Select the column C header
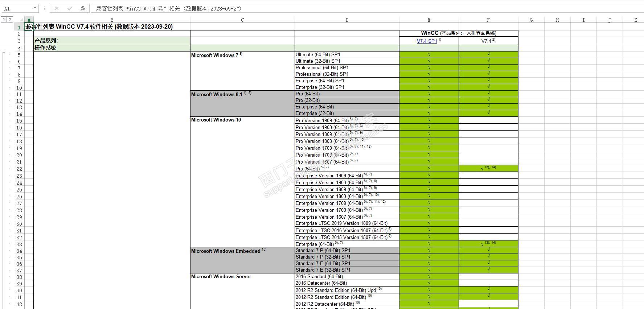The height and width of the screenshot is (309, 644). point(242,20)
